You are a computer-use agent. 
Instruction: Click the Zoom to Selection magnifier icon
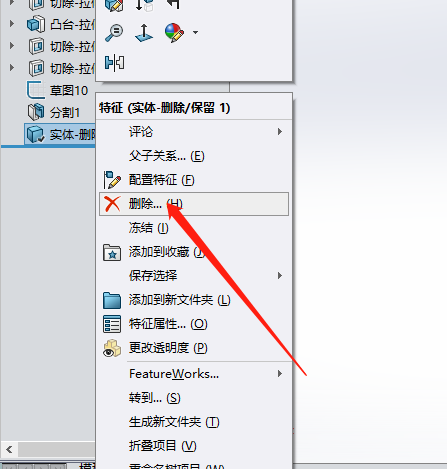pyautogui.click(x=114, y=32)
